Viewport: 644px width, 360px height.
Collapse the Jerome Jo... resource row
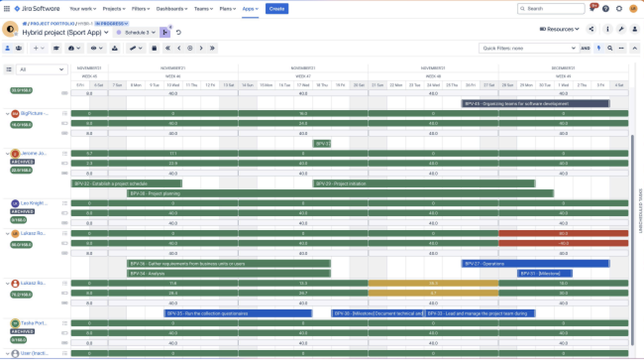[7, 154]
